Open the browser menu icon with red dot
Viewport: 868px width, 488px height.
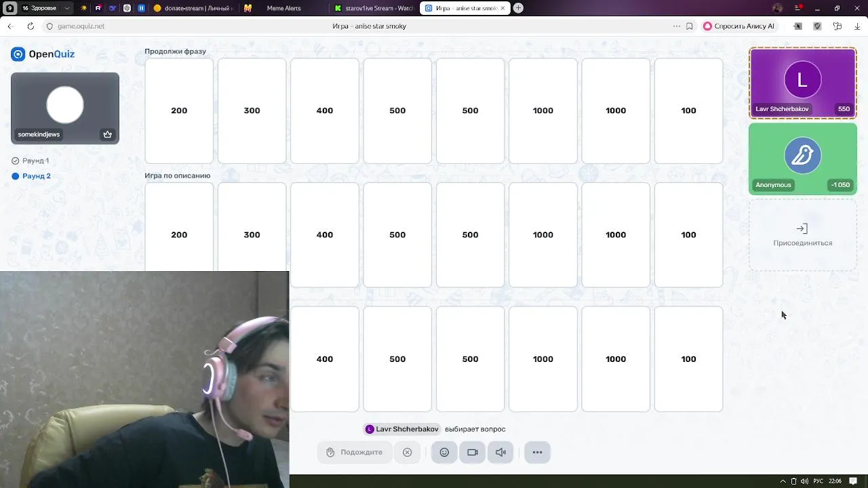coord(797,8)
